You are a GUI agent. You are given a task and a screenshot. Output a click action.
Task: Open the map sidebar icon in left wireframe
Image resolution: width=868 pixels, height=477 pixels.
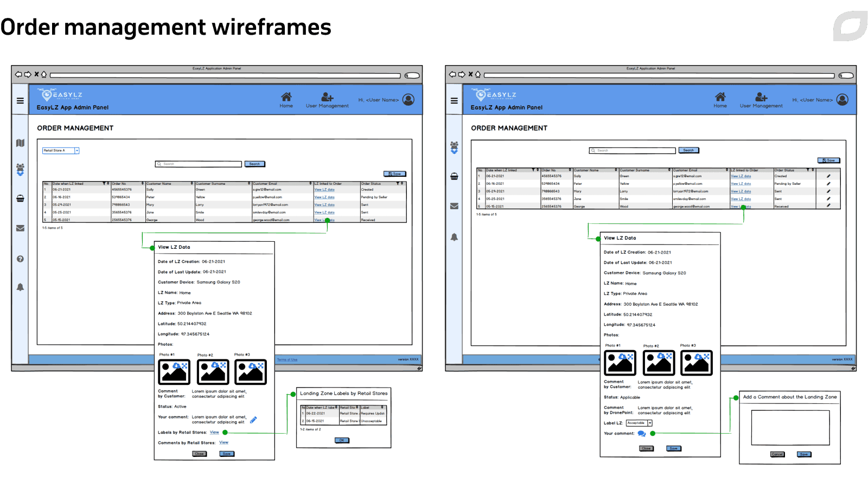[x=20, y=143]
